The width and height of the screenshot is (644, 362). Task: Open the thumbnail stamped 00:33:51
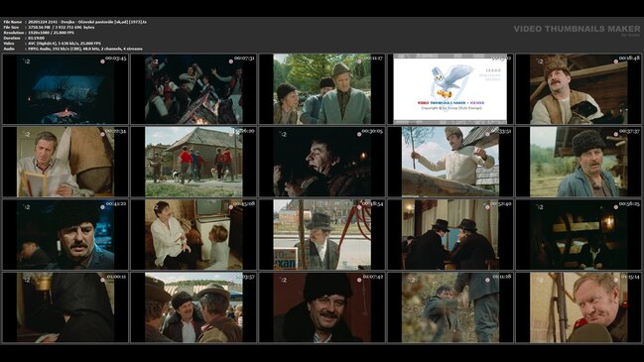coord(451,162)
